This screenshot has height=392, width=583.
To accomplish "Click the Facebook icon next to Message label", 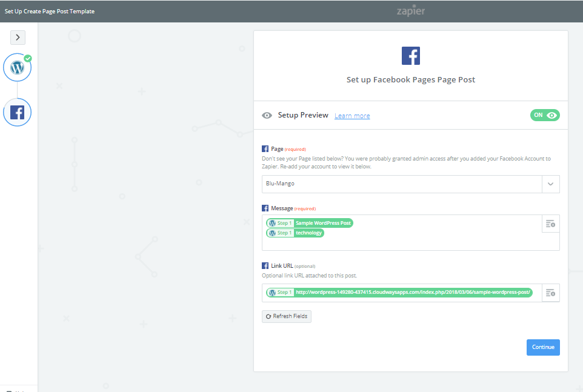I will click(x=265, y=208).
